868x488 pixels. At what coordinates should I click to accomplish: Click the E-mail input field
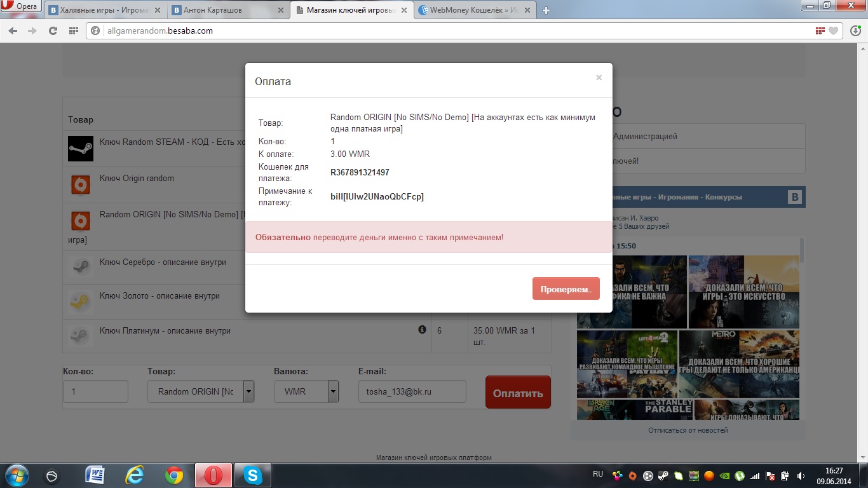click(412, 391)
